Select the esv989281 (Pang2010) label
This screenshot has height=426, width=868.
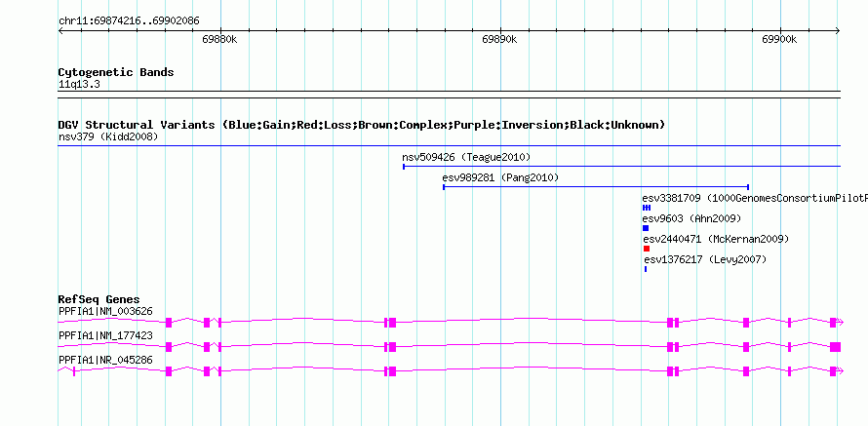[x=500, y=178]
